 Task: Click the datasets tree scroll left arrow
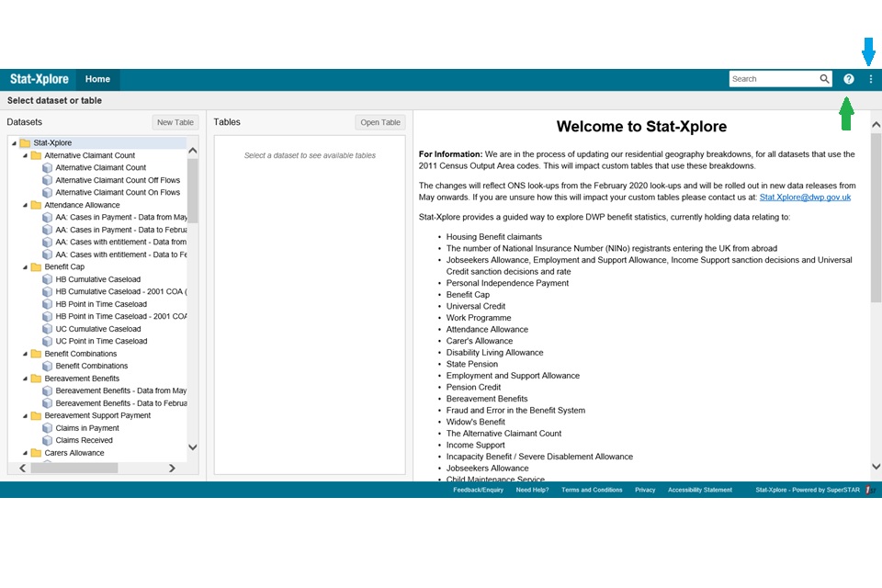(x=22, y=469)
